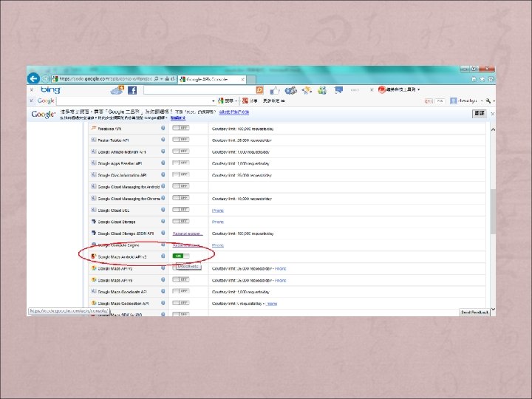Click the Bing toolbar search input field
The height and width of the screenshot is (399, 532).
(199, 90)
